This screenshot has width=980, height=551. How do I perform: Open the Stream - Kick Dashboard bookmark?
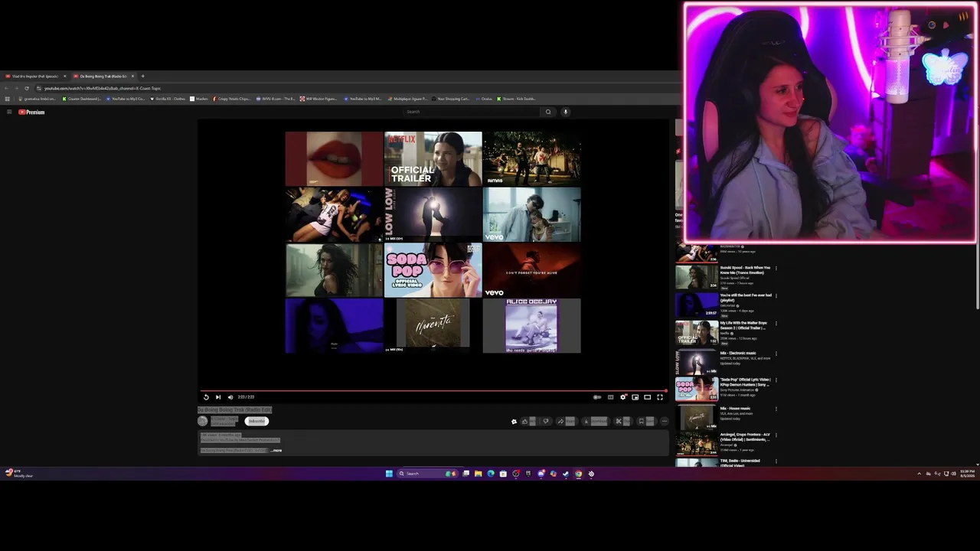(517, 99)
